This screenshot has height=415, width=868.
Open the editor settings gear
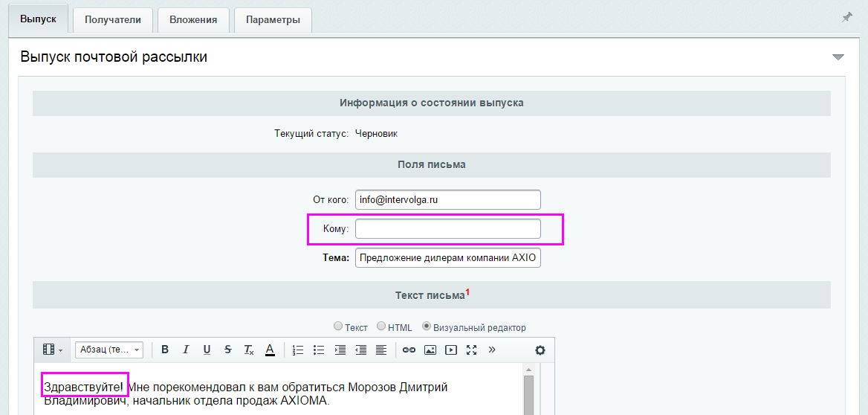pos(540,350)
